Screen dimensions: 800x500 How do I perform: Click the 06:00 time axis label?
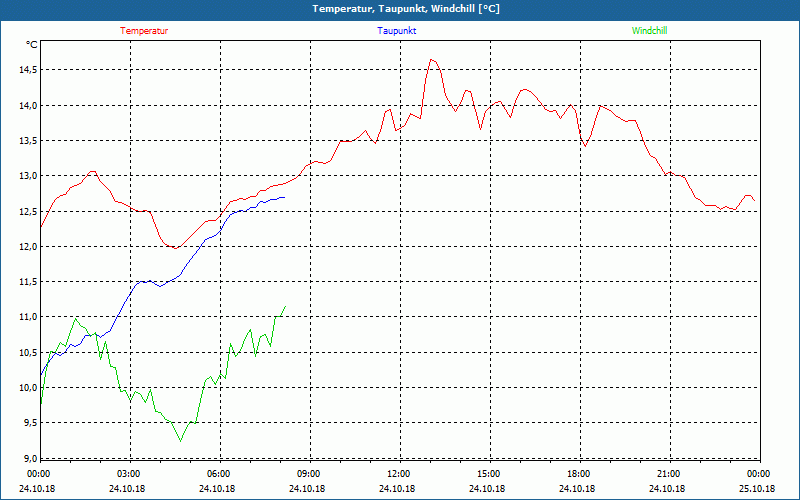click(x=220, y=474)
